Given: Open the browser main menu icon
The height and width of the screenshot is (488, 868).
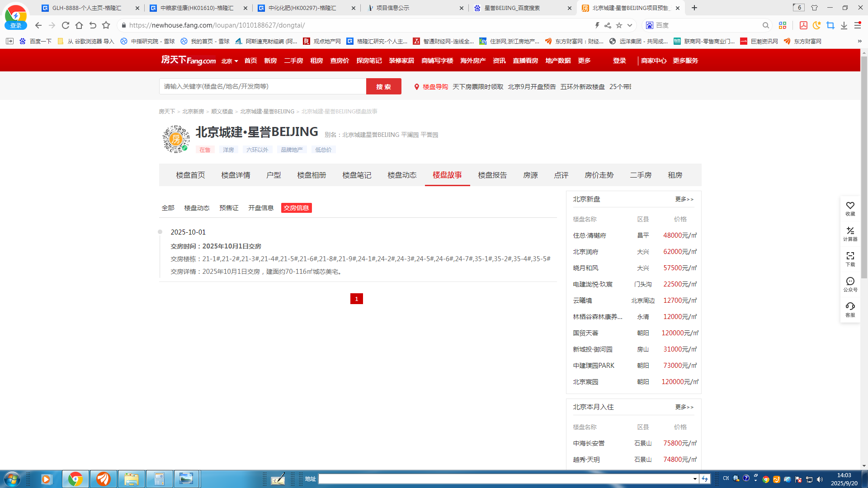Looking at the screenshot, I should click(x=858, y=25).
